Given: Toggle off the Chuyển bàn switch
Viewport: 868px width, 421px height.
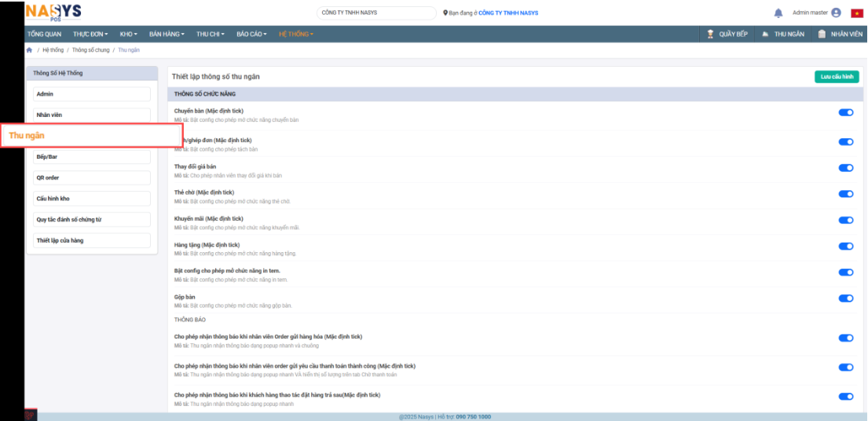Looking at the screenshot, I should tap(846, 112).
